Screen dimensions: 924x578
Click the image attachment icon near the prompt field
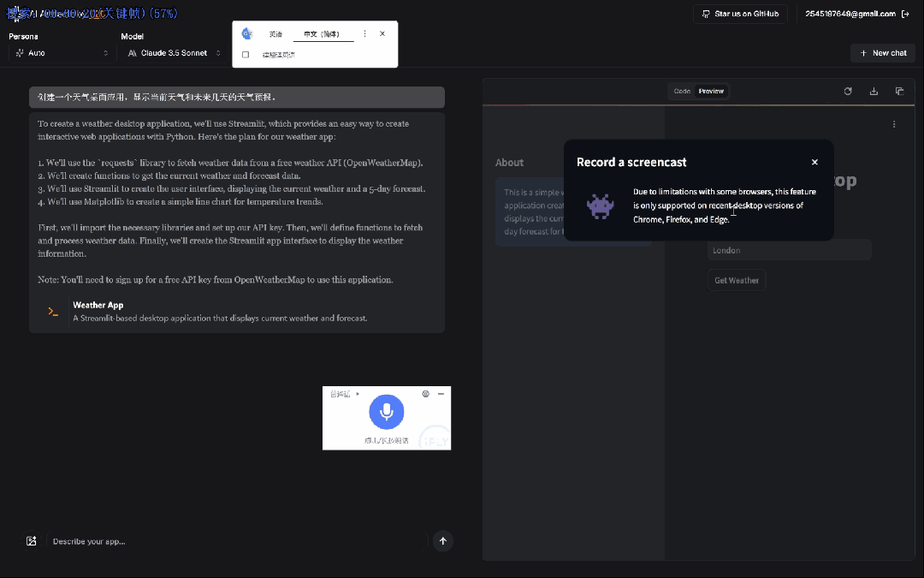coord(32,540)
